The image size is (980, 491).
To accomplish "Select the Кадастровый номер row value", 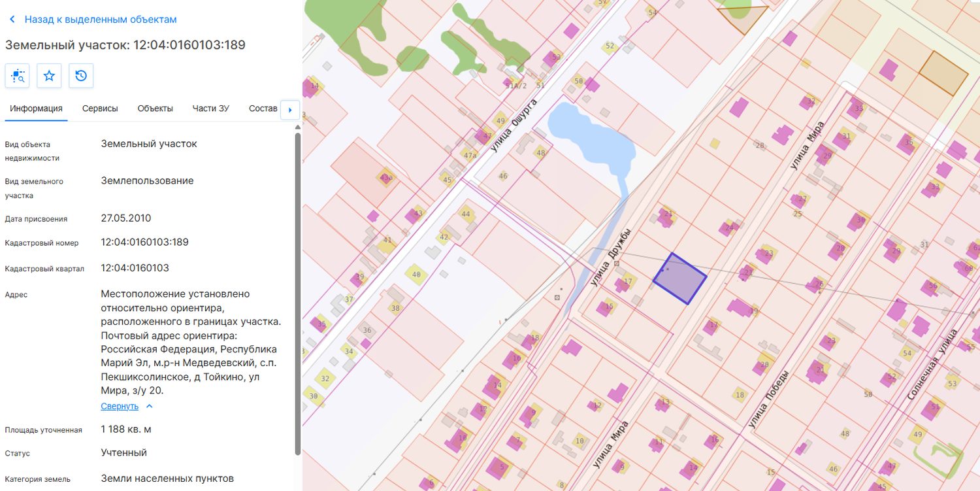I will point(145,243).
